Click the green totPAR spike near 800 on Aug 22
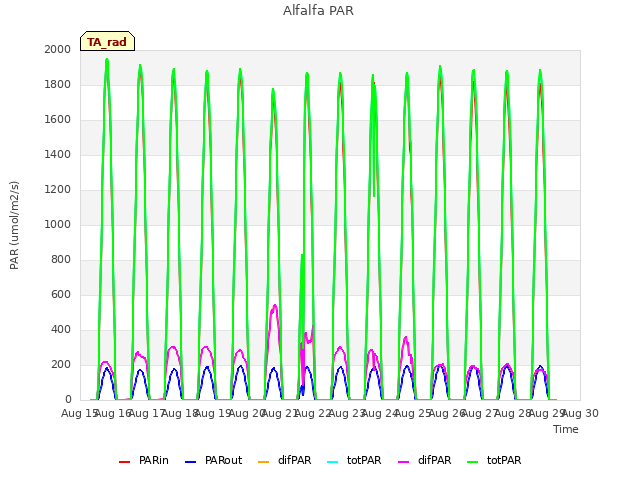Screen dimensions: 640x480 coord(302,256)
